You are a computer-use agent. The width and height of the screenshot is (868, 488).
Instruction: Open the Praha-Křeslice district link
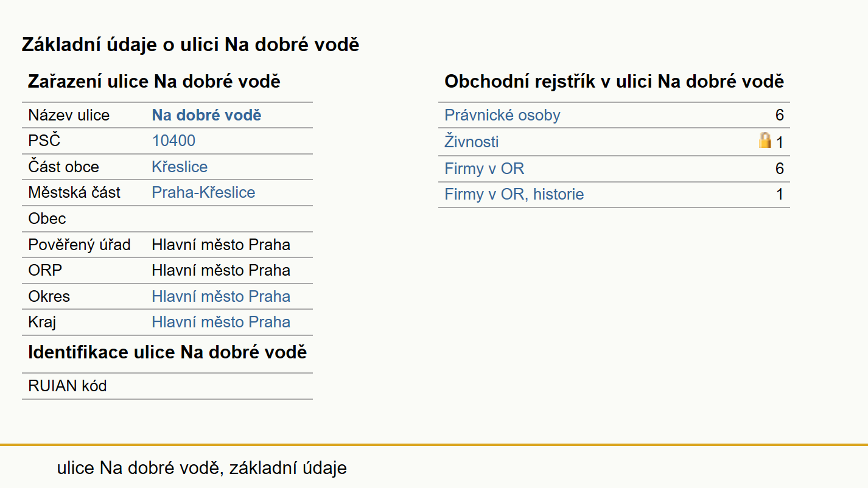coord(203,192)
